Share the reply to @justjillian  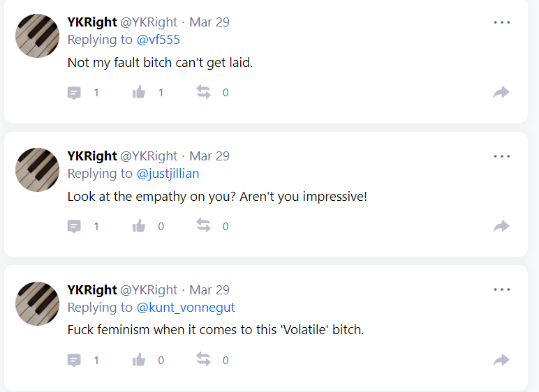pyautogui.click(x=501, y=226)
